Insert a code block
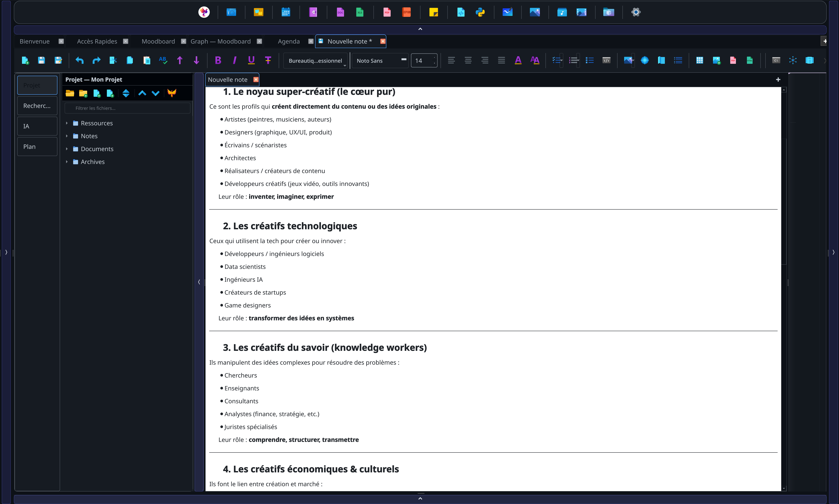The width and height of the screenshot is (839, 504). pos(607,60)
